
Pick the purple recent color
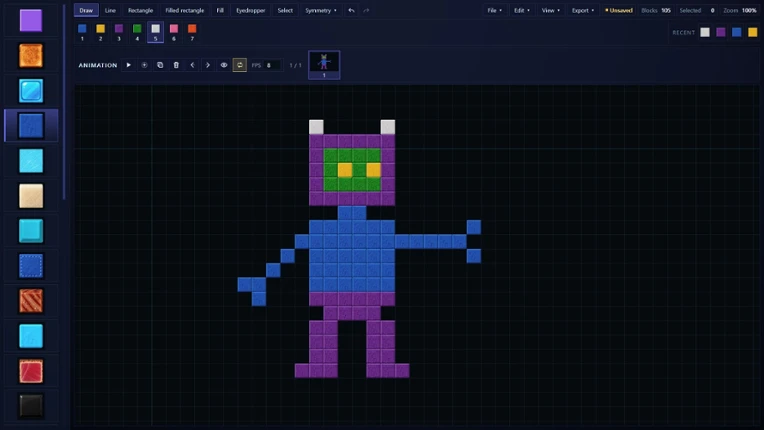tap(721, 32)
